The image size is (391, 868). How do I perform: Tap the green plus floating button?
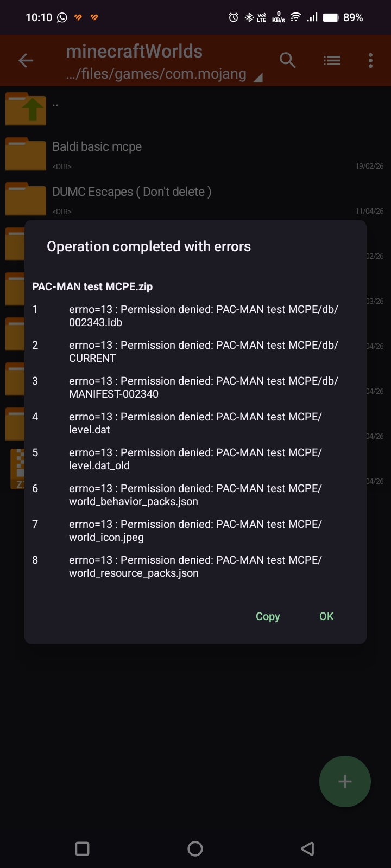(x=345, y=781)
